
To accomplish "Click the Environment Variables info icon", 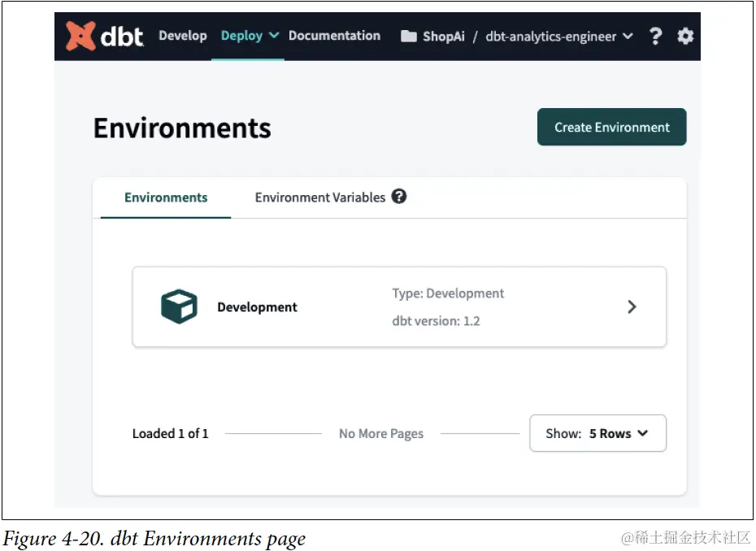I will tap(398, 197).
